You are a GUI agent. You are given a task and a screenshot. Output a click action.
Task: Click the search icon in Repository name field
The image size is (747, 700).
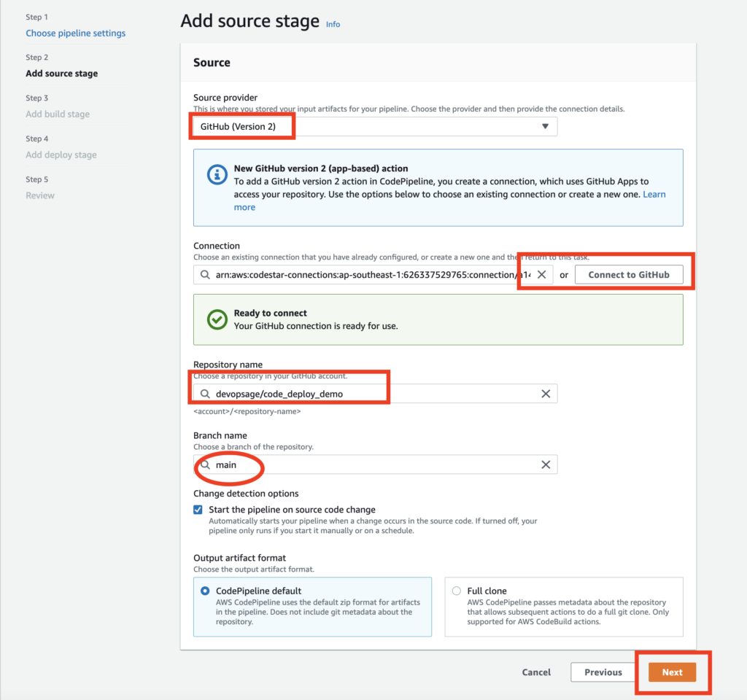pyautogui.click(x=206, y=394)
